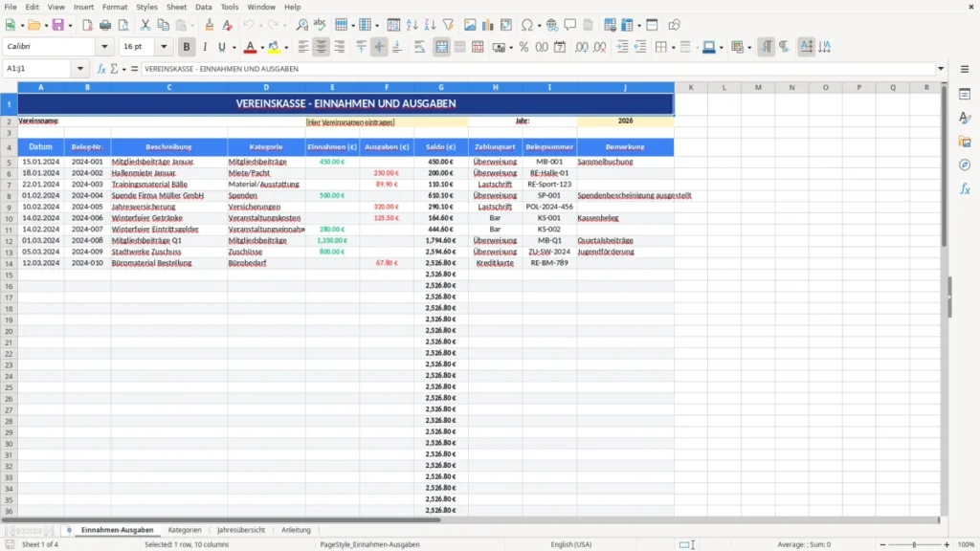Expand the formula bar
980x551 pixels.
[x=941, y=69]
